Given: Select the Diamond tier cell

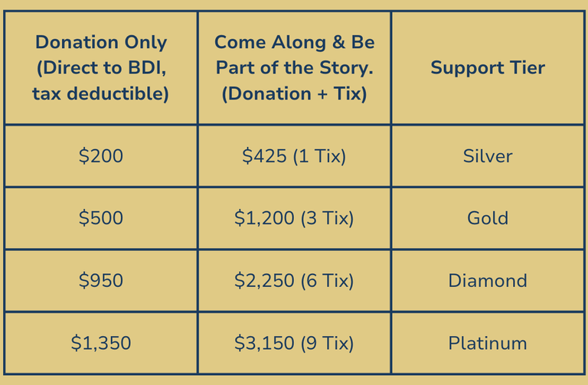Looking at the screenshot, I should [x=488, y=280].
